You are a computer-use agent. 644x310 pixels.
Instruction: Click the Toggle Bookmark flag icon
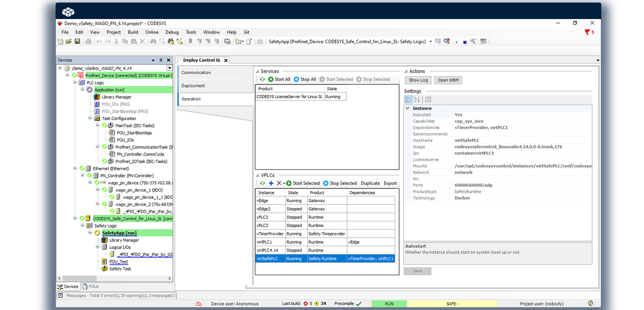click(190, 41)
